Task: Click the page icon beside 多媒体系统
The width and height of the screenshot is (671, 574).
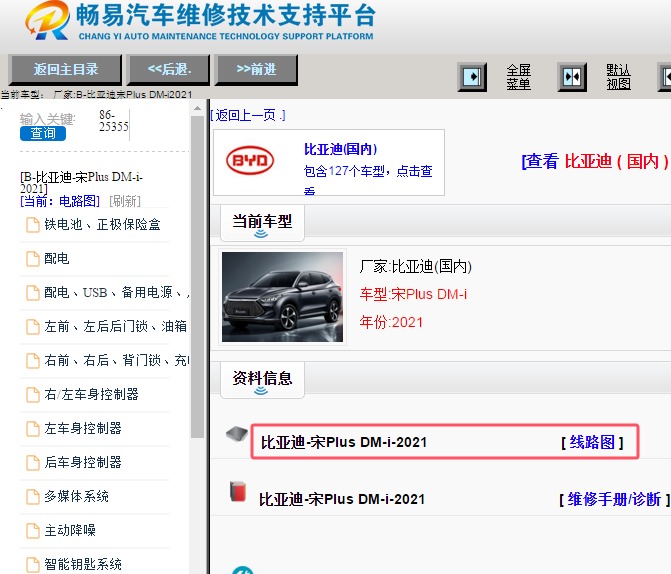Action: point(33,497)
